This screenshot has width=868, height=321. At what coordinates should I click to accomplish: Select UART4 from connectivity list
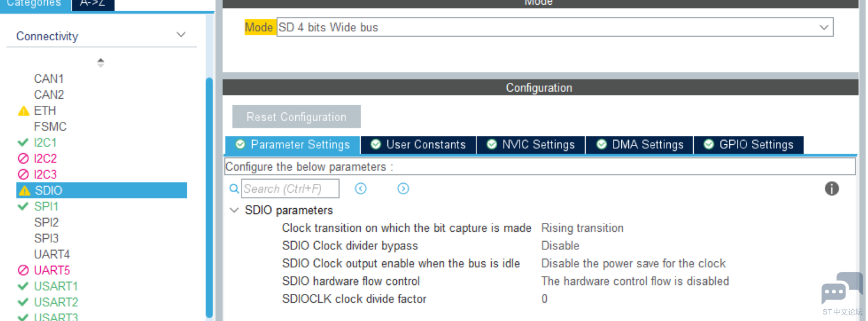tap(52, 254)
